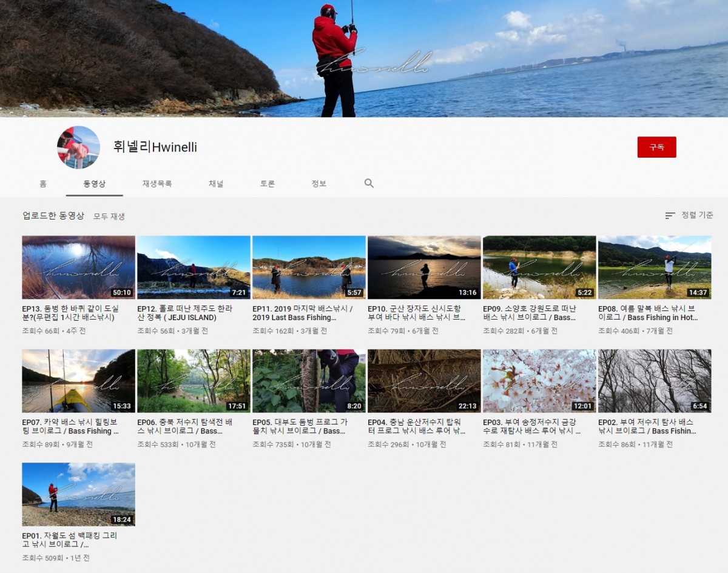Switch to the 홈 tab
The height and width of the screenshot is (573, 728).
point(42,184)
